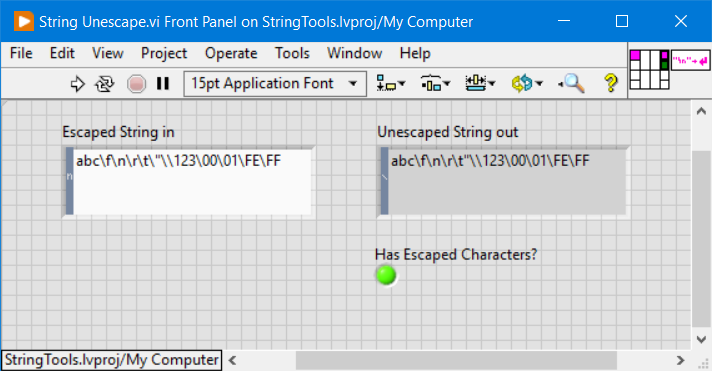Click the connector pane grid
This screenshot has height=371, width=712.
point(649,69)
